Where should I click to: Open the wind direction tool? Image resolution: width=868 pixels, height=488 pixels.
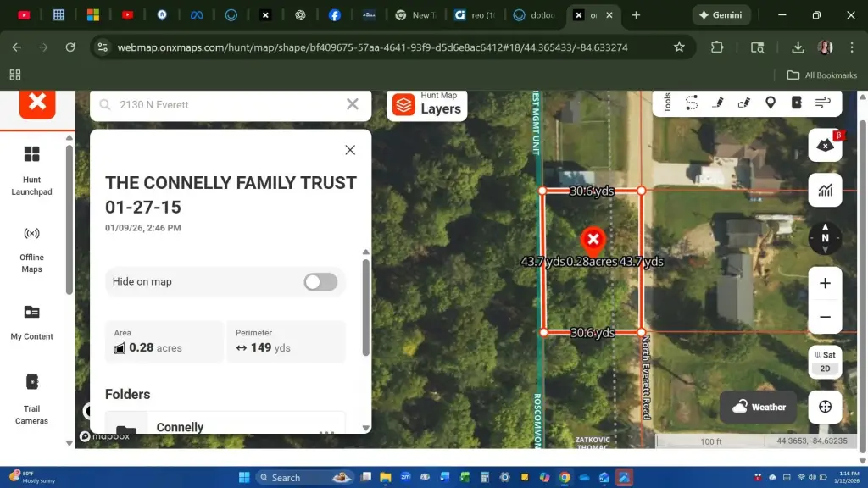pos(822,103)
